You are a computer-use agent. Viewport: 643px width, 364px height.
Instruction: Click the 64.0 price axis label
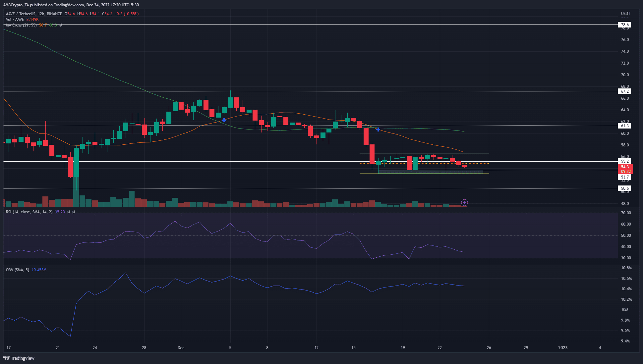pyautogui.click(x=625, y=110)
